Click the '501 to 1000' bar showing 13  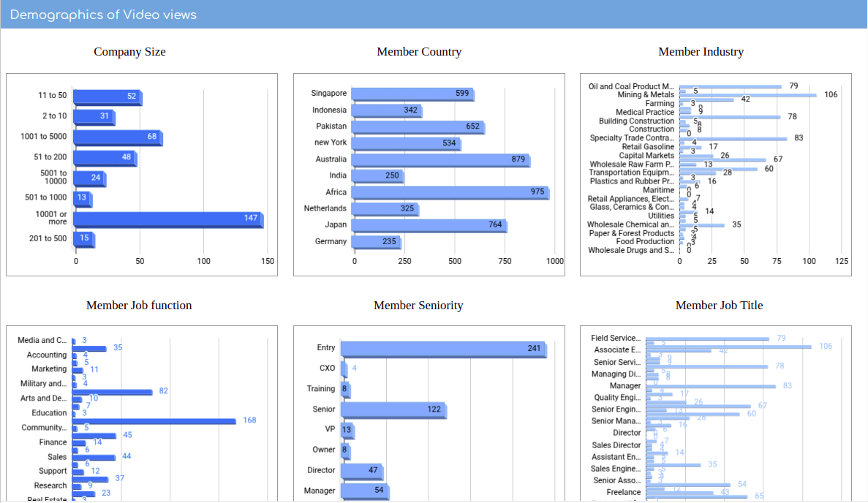pos(83,198)
